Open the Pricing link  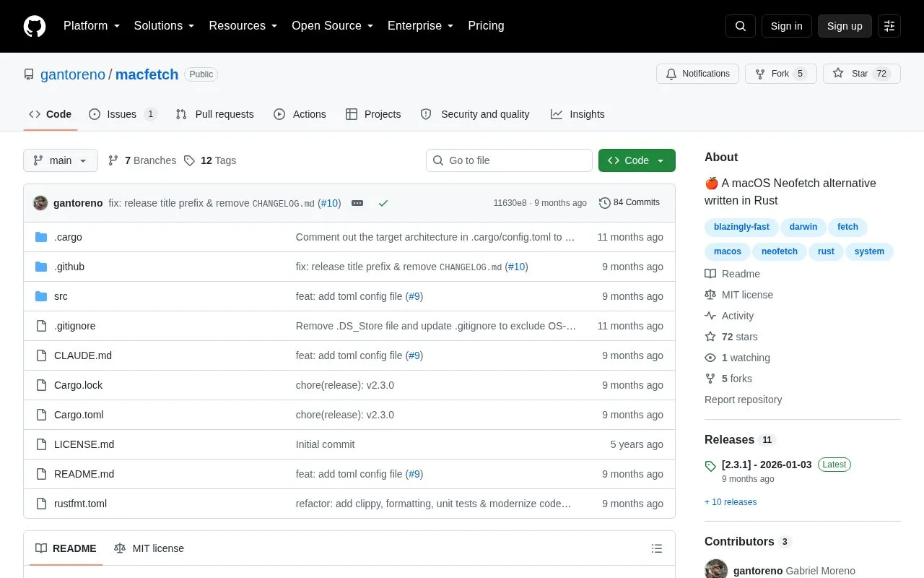[486, 26]
